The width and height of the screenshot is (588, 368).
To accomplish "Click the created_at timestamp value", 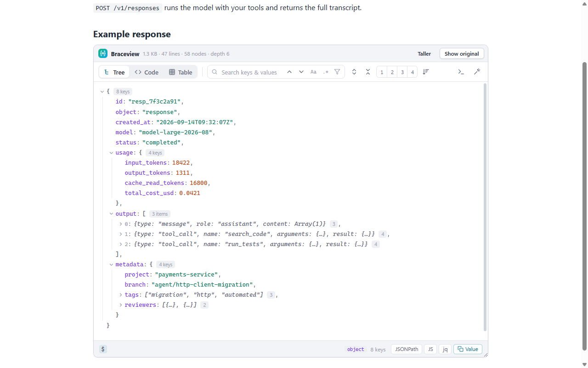I will click(196, 122).
